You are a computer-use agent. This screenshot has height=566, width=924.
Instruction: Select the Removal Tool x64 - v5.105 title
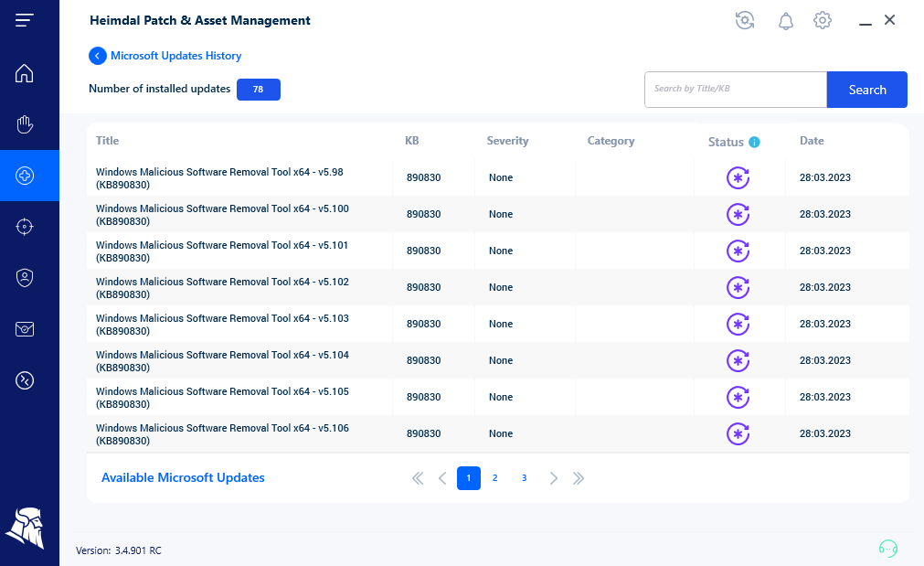pyautogui.click(x=222, y=398)
